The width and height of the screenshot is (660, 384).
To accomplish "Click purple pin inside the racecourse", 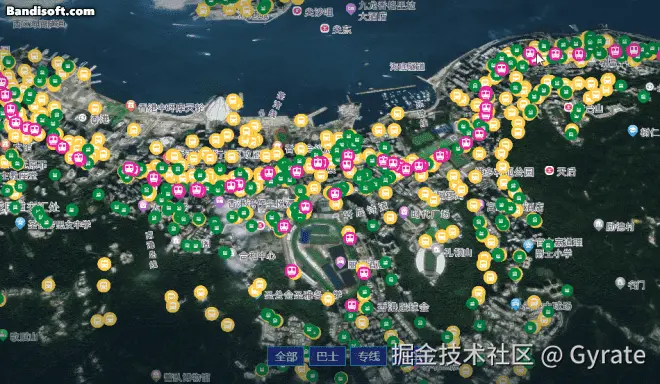I will click(341, 263).
